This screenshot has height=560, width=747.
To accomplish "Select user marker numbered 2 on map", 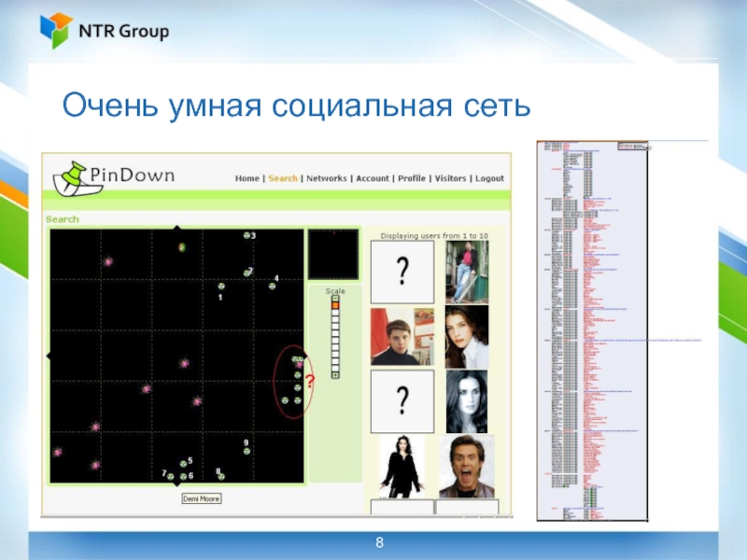I will [x=247, y=273].
